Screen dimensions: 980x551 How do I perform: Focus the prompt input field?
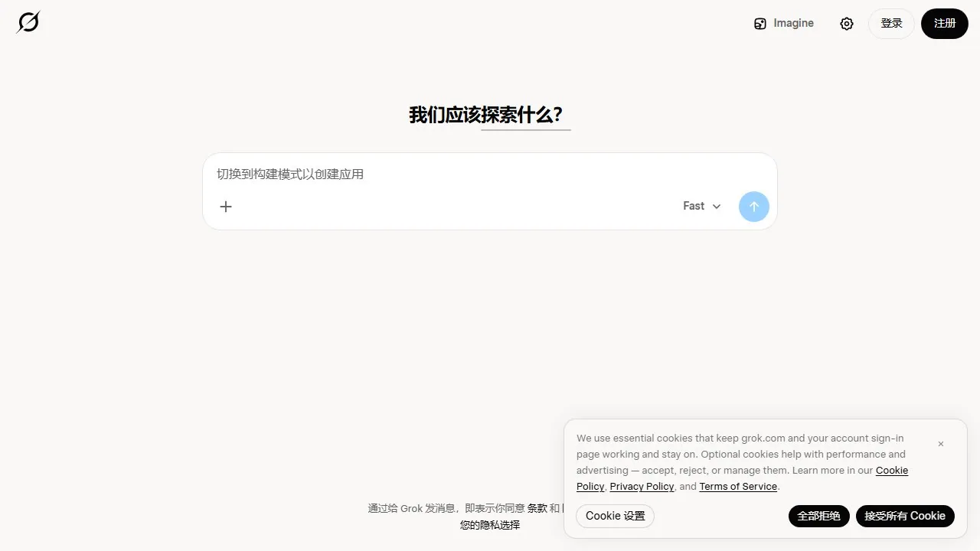[490, 174]
